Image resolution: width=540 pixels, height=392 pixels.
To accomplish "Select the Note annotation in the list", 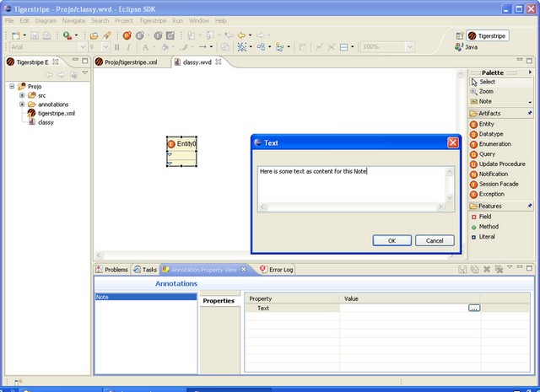I will (x=146, y=297).
